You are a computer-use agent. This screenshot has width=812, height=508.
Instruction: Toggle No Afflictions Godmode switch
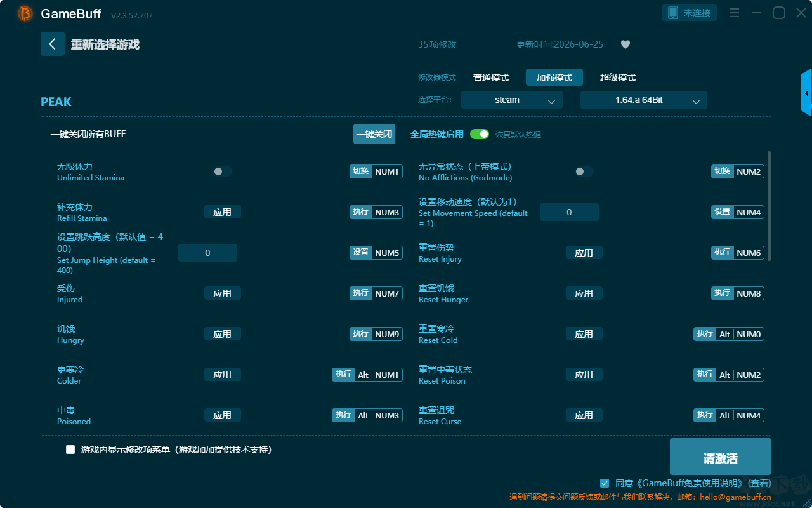tap(584, 171)
